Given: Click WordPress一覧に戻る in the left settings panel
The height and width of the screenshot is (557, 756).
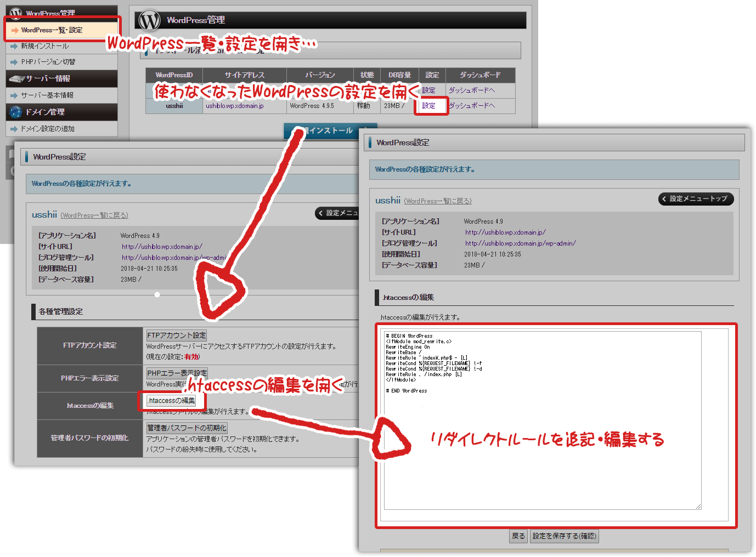Looking at the screenshot, I should (x=94, y=215).
